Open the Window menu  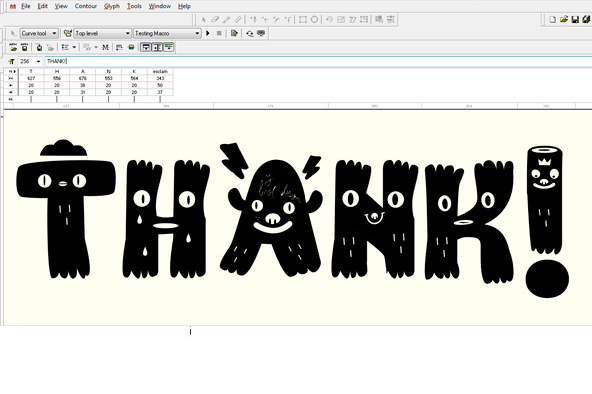point(159,6)
